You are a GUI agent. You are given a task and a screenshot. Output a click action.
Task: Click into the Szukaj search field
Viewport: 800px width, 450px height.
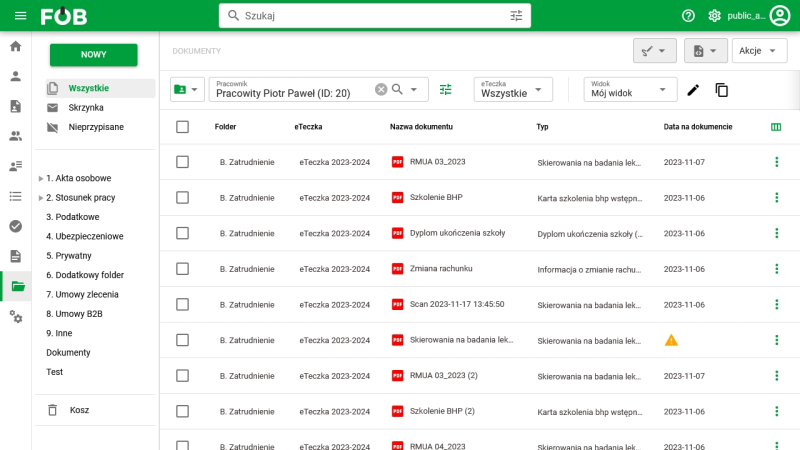coord(370,16)
